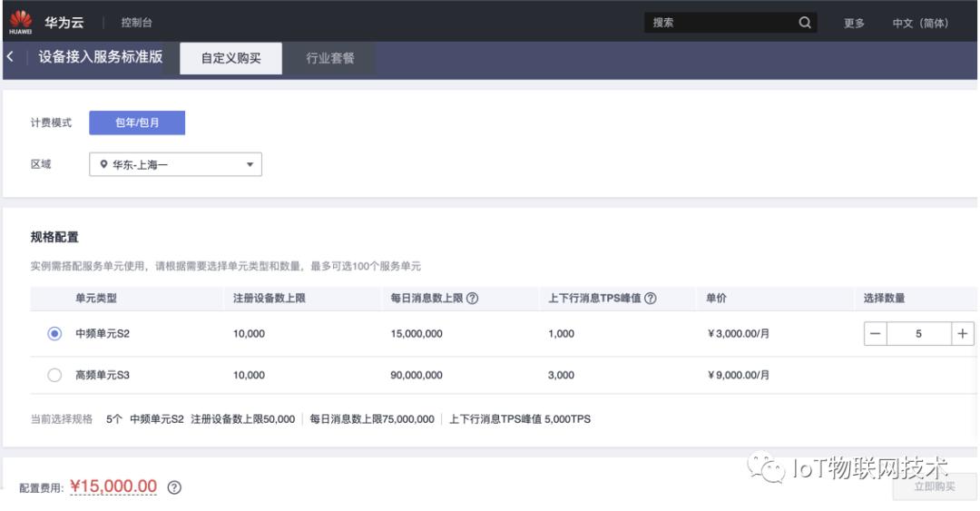
Task: Click the quantity input showing 5
Action: click(x=918, y=334)
